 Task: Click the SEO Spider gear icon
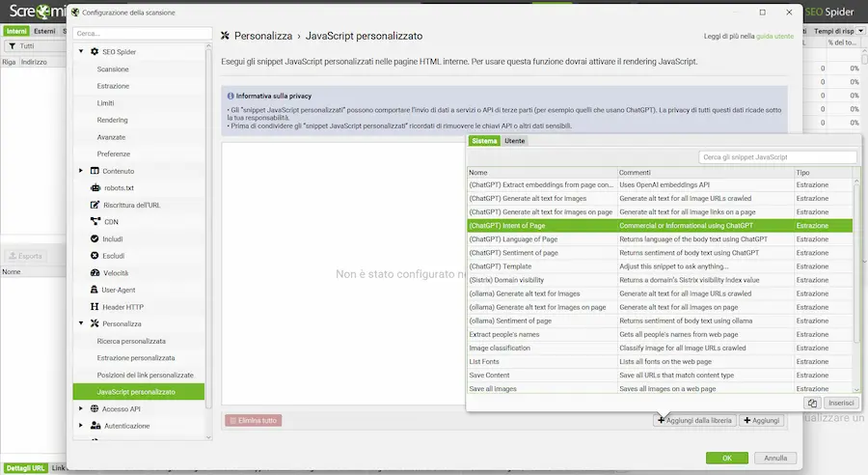pyautogui.click(x=95, y=51)
